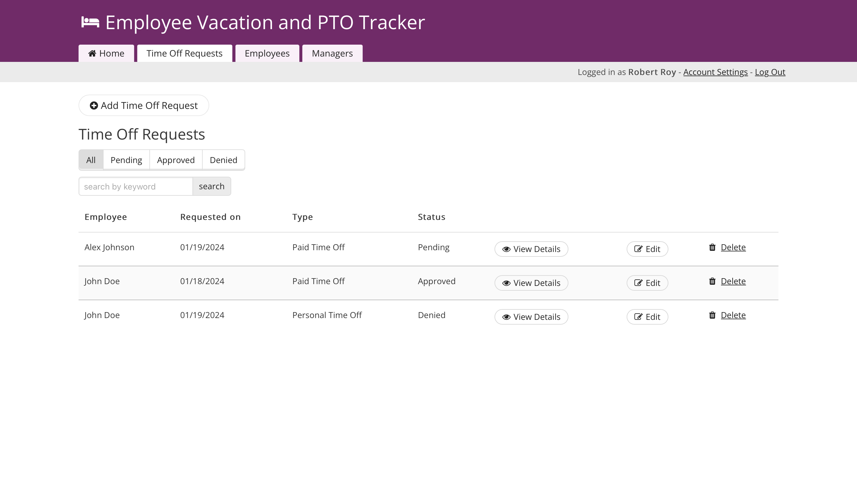View details of John Doe's approved request
This screenshot has width=857, height=504.
point(531,283)
